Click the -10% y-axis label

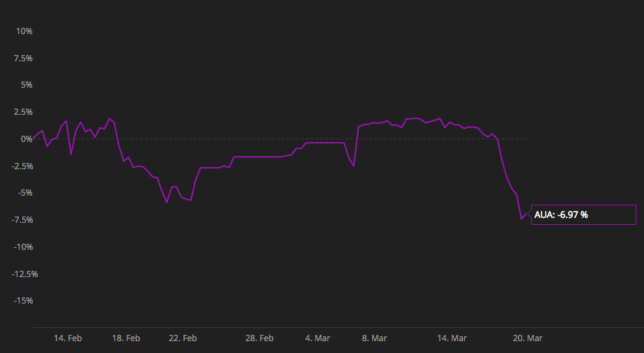pos(23,246)
